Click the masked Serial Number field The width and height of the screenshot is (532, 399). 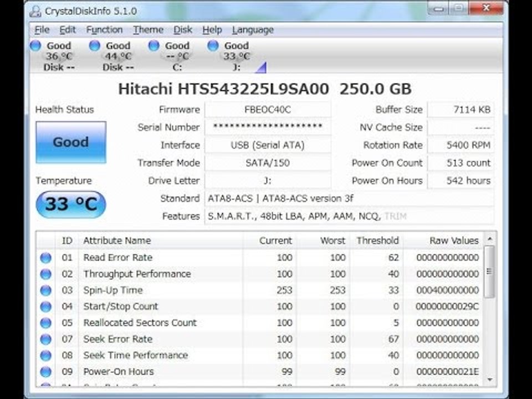pyautogui.click(x=268, y=127)
